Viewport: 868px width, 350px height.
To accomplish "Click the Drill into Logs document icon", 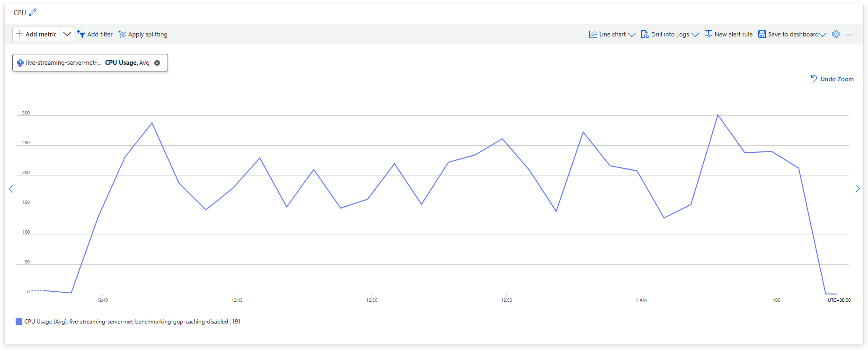I will [645, 34].
